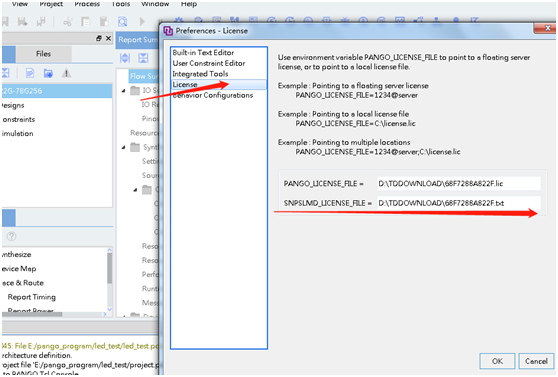
Task: Click the led_test file path console line
Action: [x=80, y=346]
